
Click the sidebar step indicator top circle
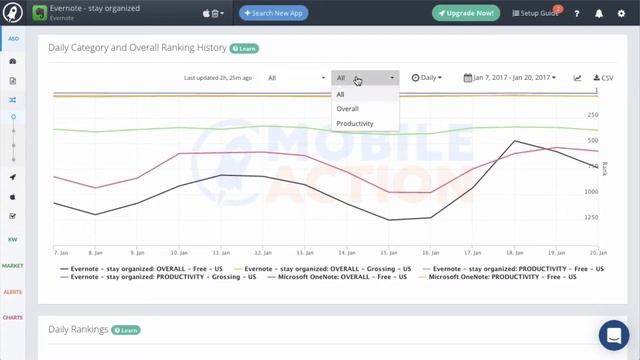click(x=13, y=117)
